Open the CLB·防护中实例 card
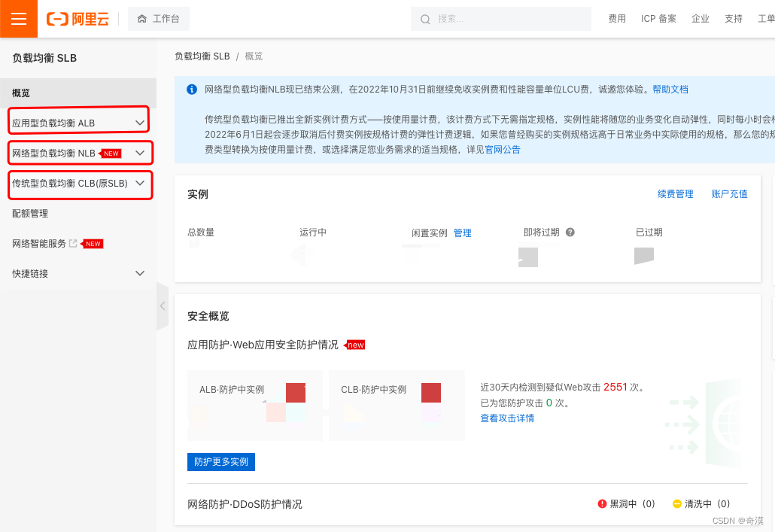775x532 pixels. (397, 406)
